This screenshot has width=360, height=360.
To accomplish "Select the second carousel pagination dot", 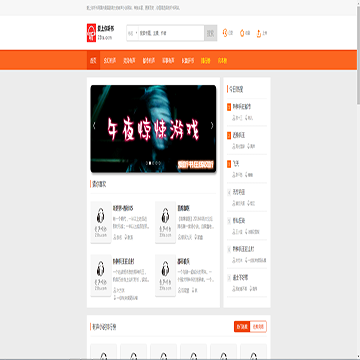I will pyautogui.click(x=150, y=163).
